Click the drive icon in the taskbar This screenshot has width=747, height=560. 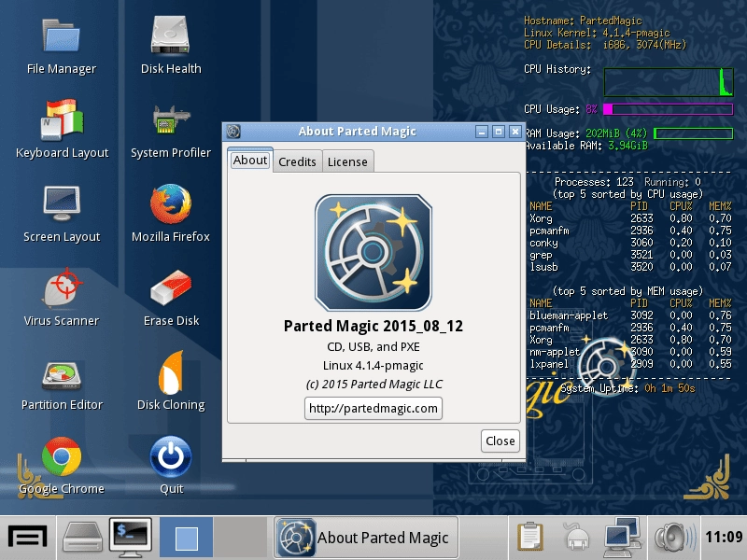click(x=83, y=538)
